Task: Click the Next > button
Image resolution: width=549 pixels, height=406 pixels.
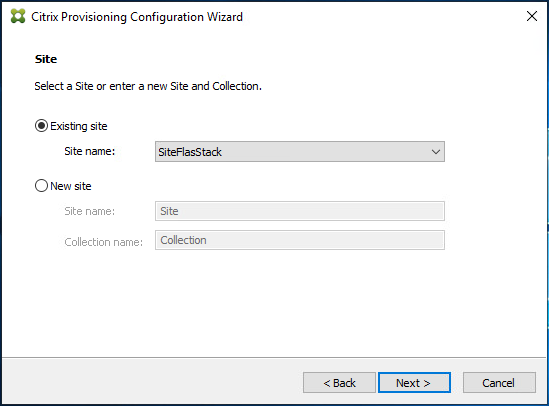Action: click(414, 383)
